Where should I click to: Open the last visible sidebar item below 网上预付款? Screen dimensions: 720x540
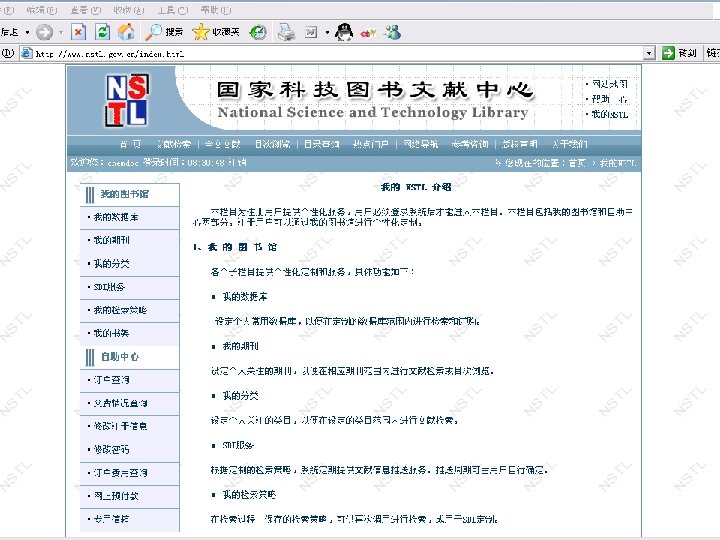click(112, 519)
